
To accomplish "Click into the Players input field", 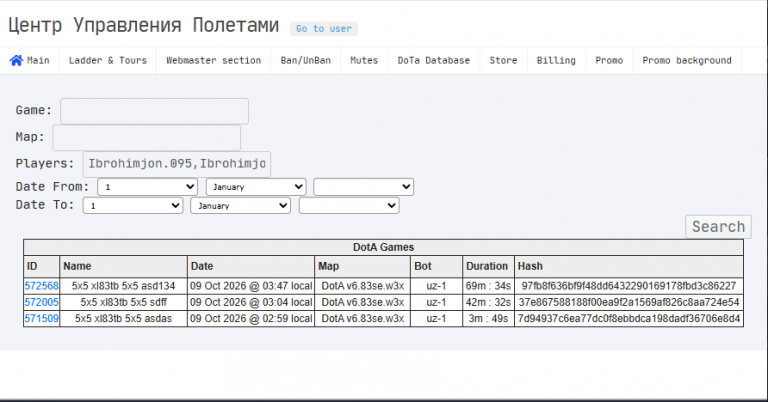I will [x=177, y=164].
